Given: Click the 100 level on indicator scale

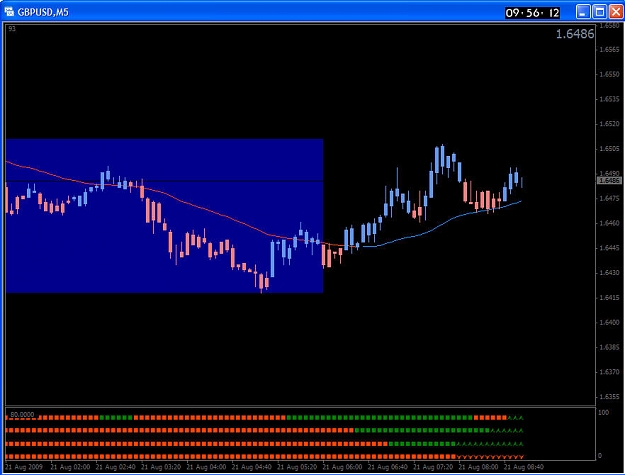Looking at the screenshot, I should pyautogui.click(x=603, y=412).
